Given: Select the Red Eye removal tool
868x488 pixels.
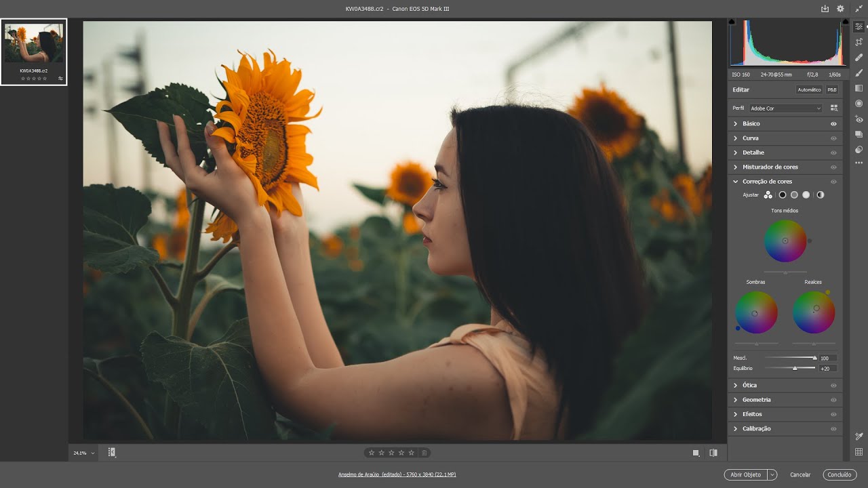Looking at the screenshot, I should pyautogui.click(x=859, y=119).
